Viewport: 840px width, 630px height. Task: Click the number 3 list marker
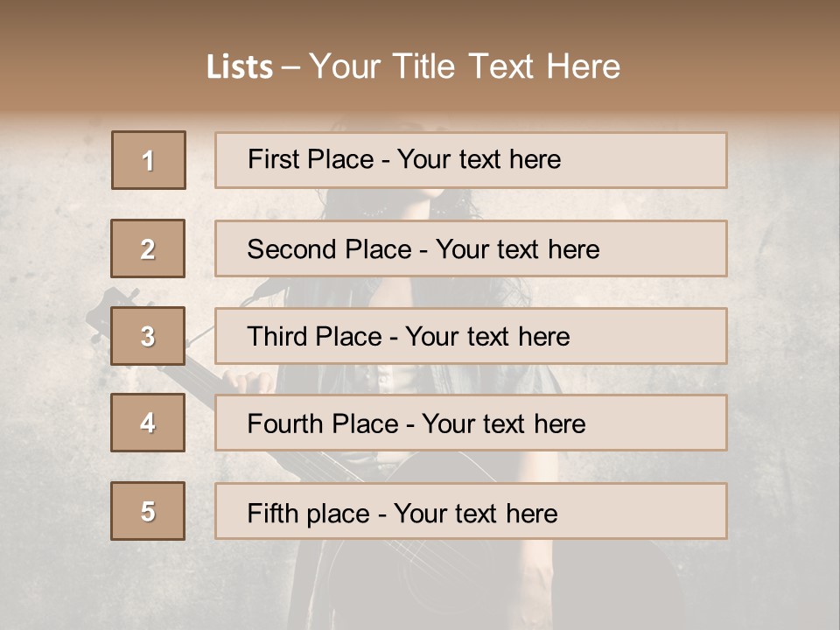tap(148, 336)
